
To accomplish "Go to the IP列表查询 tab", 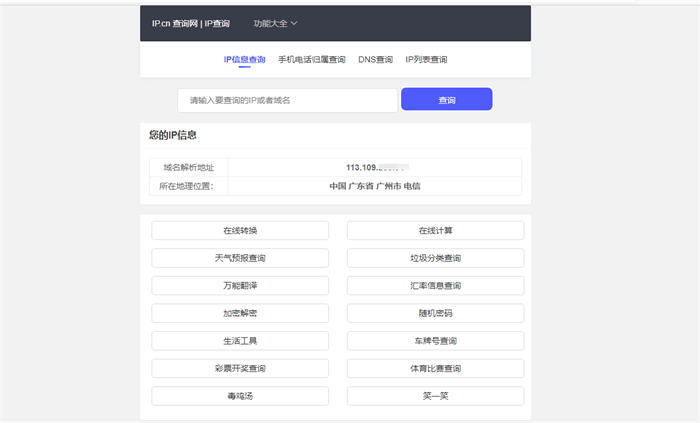I will click(x=426, y=60).
